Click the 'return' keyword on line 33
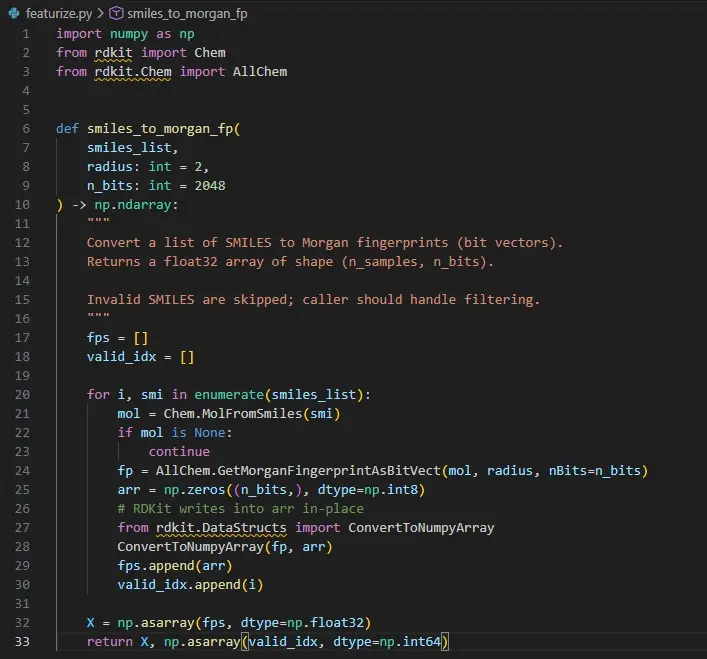Screen dimensions: 707x659 [110, 641]
